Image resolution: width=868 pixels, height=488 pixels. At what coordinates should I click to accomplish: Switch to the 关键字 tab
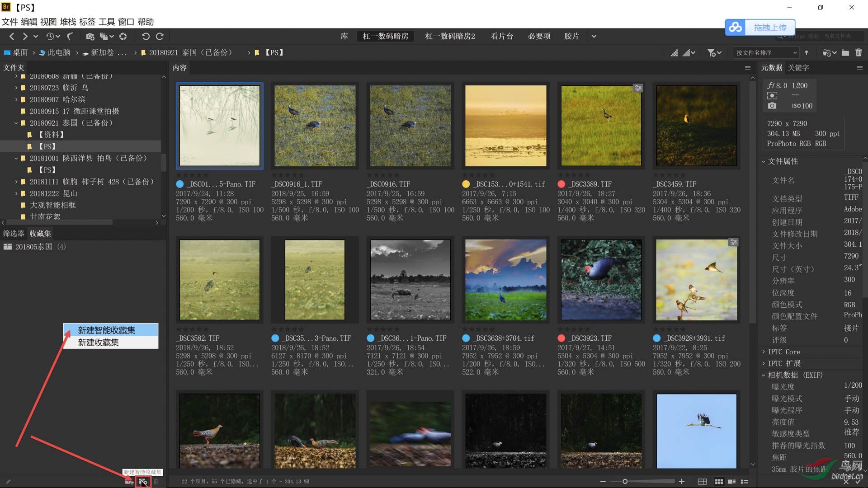click(798, 68)
